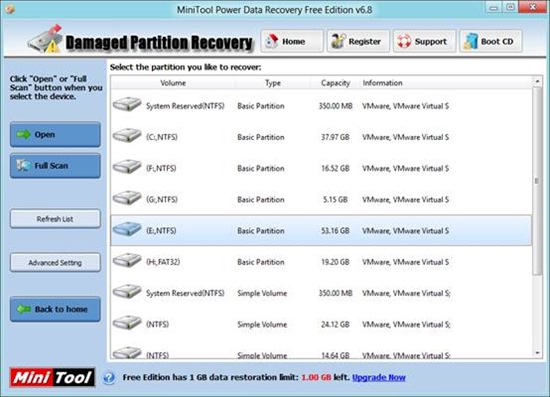The image size is (550, 397).
Task: Click the drive icon for (H:,FAT32)
Action: (127, 261)
